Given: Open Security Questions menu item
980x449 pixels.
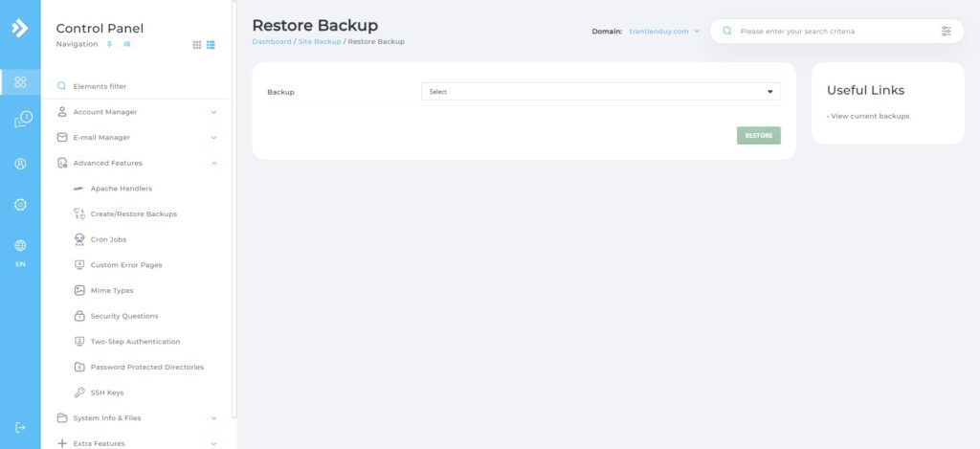Looking at the screenshot, I should [x=124, y=317].
